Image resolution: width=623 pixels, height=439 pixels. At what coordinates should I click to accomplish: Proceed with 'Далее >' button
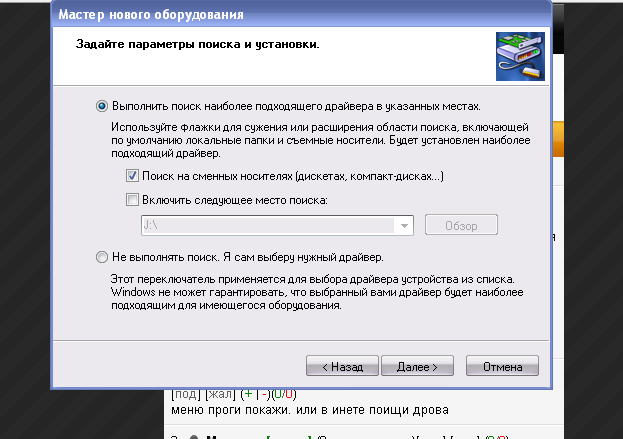click(x=417, y=366)
